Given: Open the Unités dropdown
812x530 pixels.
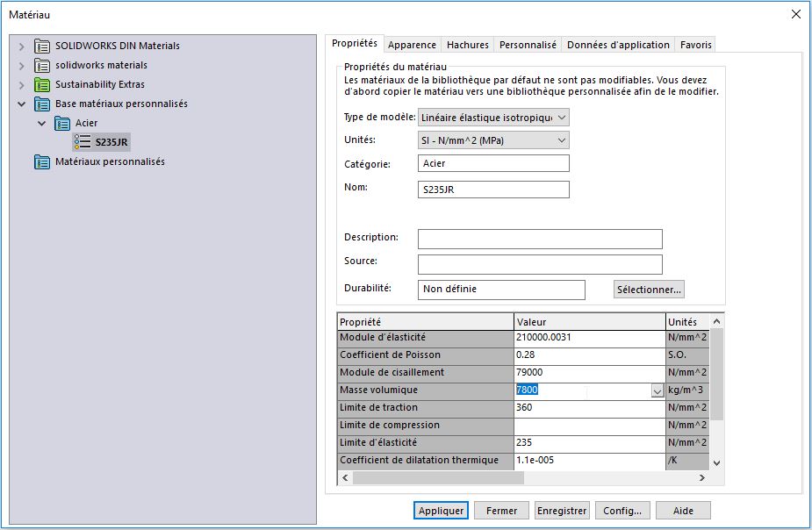Looking at the screenshot, I should tap(562, 140).
